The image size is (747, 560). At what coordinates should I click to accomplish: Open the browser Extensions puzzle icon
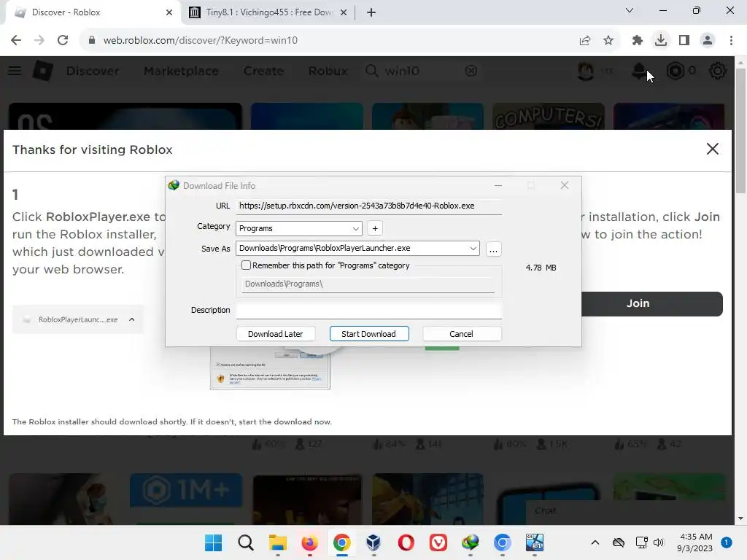638,41
